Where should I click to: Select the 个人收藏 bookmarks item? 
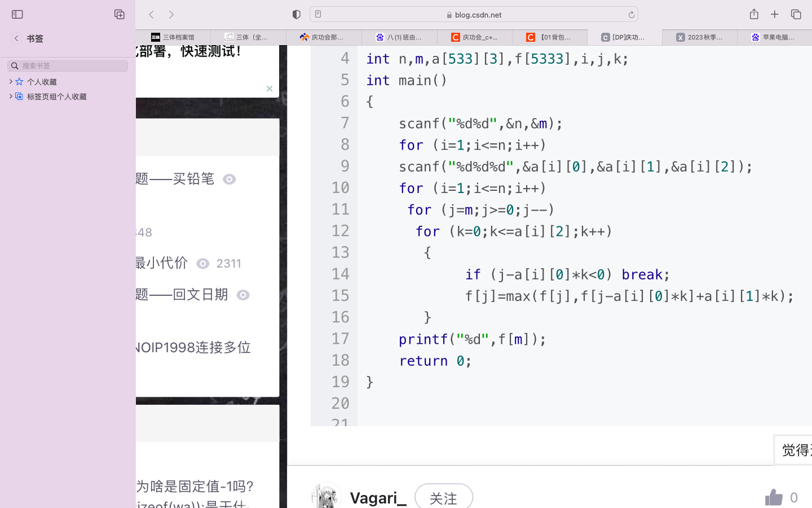tap(42, 82)
